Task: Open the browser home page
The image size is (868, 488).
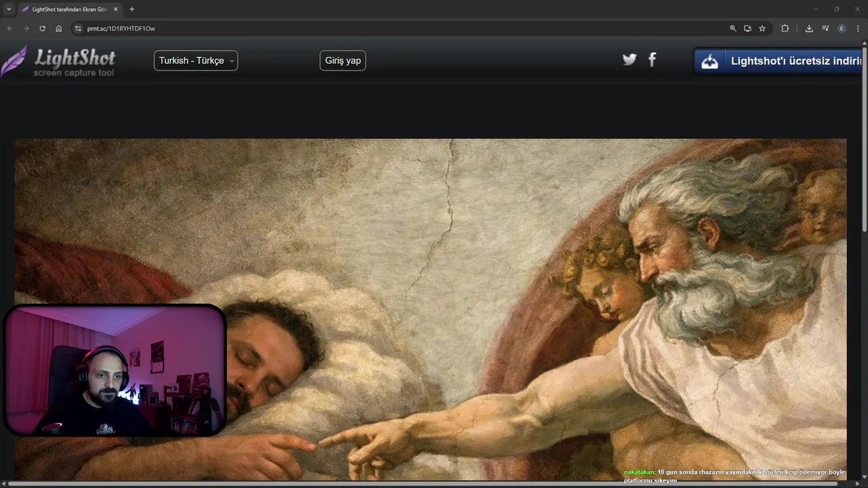Action: pyautogui.click(x=58, y=28)
